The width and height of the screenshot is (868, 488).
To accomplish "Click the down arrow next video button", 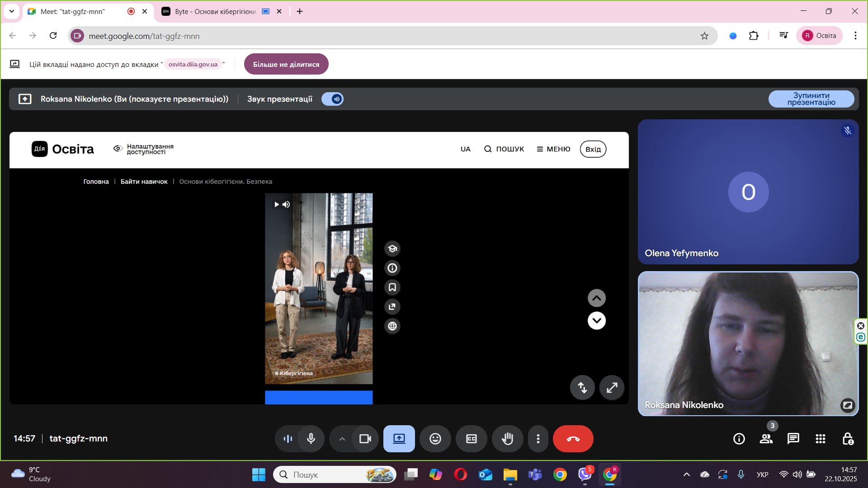I will pos(596,321).
